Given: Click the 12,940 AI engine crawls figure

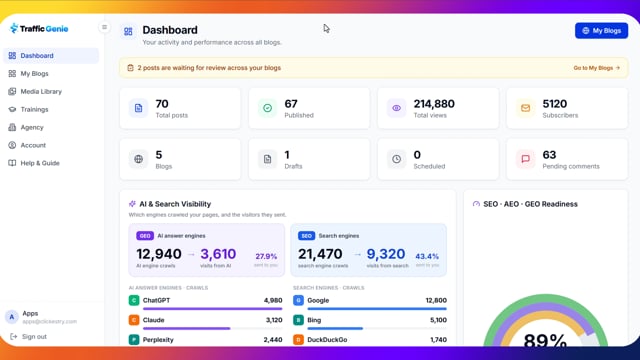Looking at the screenshot, I should (x=159, y=254).
